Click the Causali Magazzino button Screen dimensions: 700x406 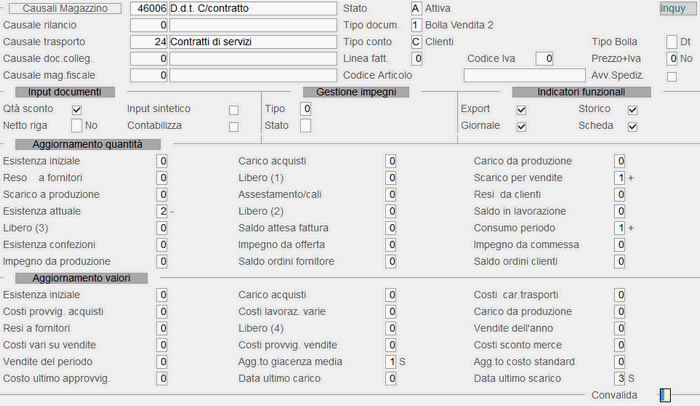tap(65, 8)
